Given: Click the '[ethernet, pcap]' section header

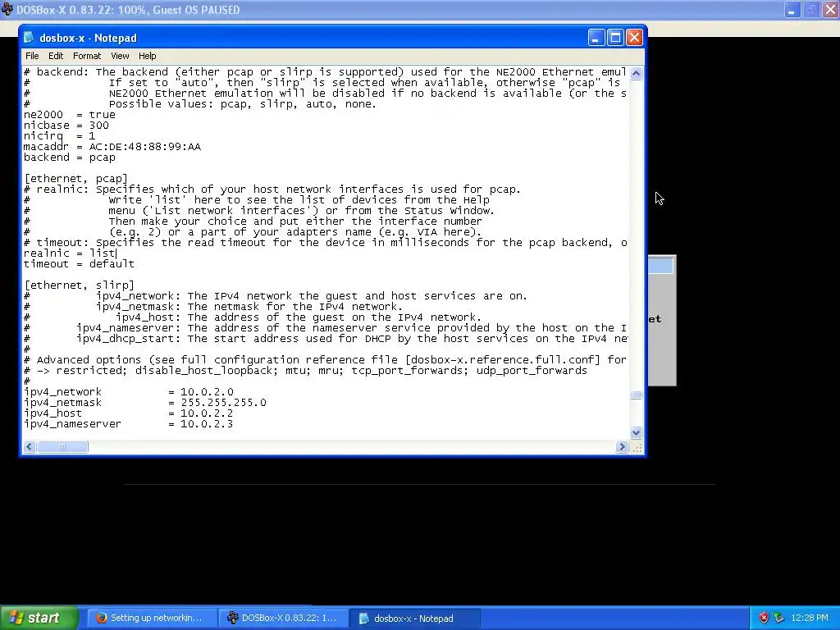Looking at the screenshot, I should pyautogui.click(x=75, y=178).
